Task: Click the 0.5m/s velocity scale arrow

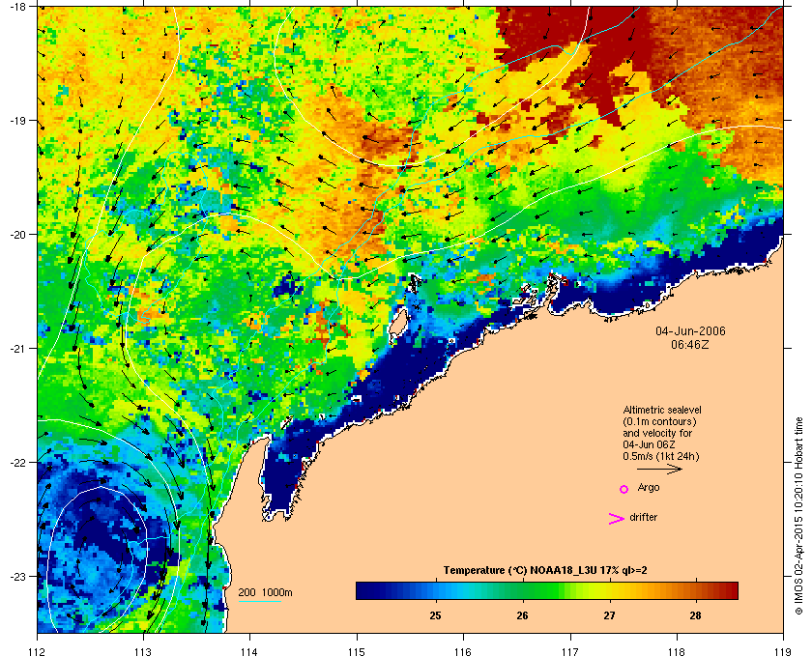Action: (659, 469)
